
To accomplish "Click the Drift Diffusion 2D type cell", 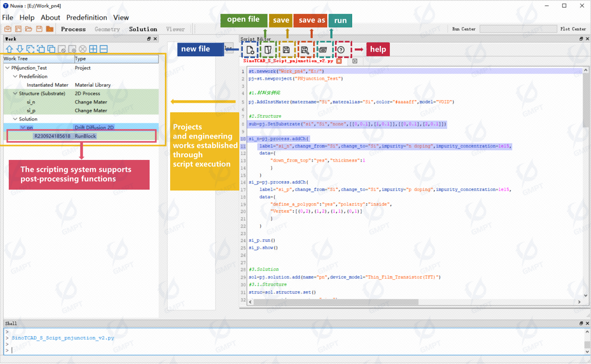I will pyautogui.click(x=94, y=128).
